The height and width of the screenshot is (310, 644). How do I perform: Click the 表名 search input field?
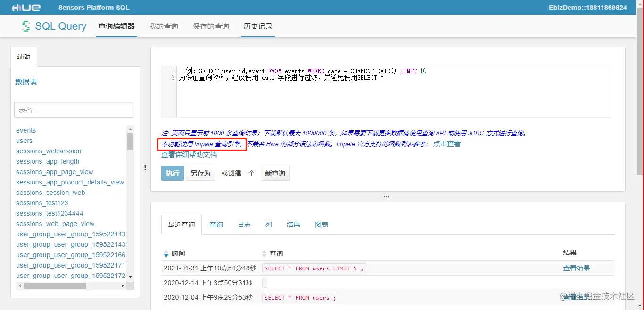[x=74, y=109]
